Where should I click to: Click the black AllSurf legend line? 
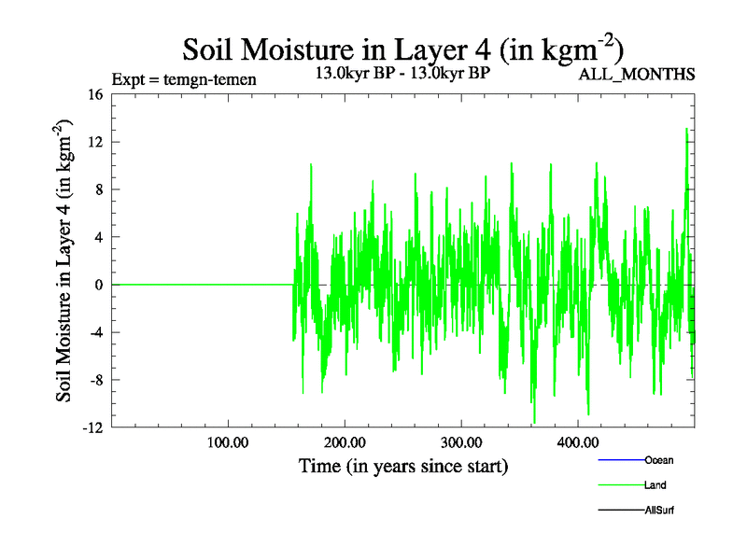620,511
